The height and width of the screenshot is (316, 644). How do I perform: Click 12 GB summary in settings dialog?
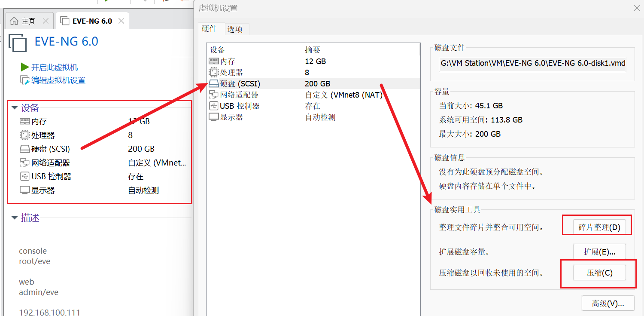316,61
